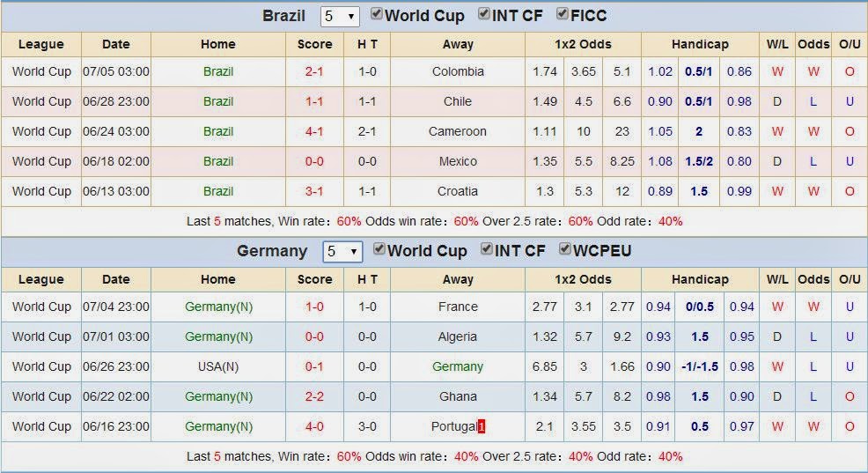
Task: Disable the WCPEU checkbox
Action: (x=564, y=248)
